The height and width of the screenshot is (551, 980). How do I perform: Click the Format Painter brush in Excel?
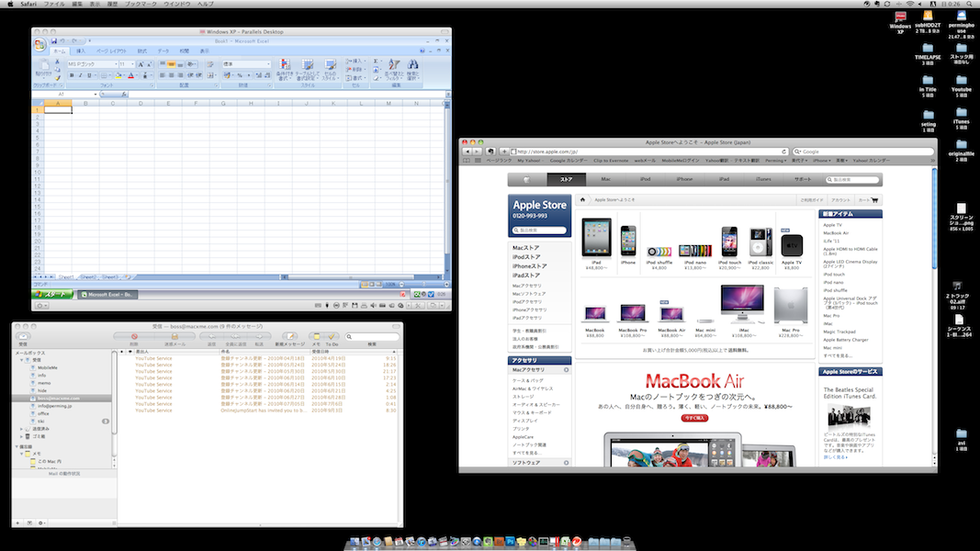click(x=57, y=76)
